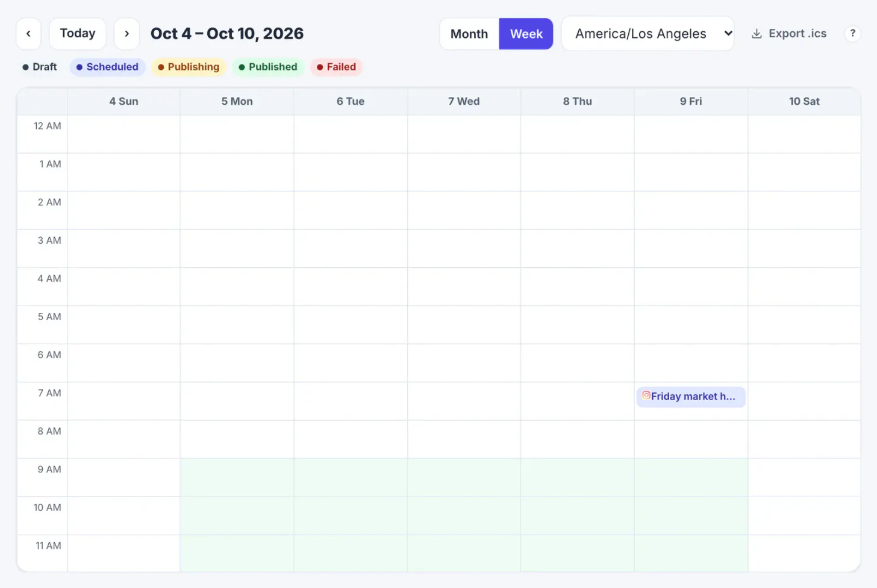Image resolution: width=877 pixels, height=588 pixels.
Task: Select the 5 Mon column header
Action: 237,102
